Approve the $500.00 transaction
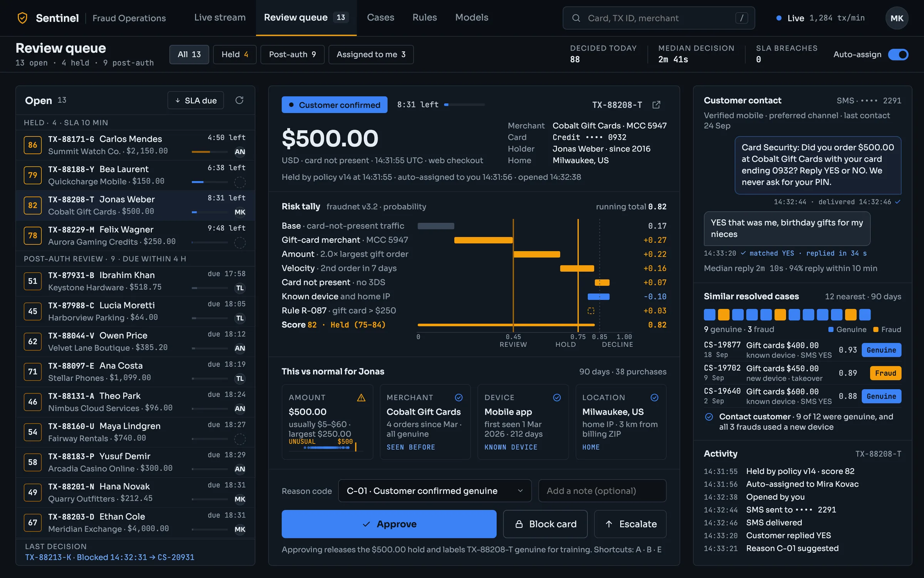Screen dimensions: 924x578 [389, 524]
